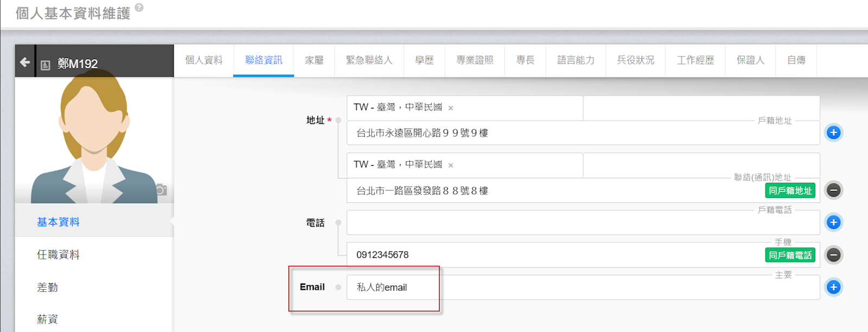The image size is (868, 332).
Task: Click the help question mark icon
Action: (139, 8)
